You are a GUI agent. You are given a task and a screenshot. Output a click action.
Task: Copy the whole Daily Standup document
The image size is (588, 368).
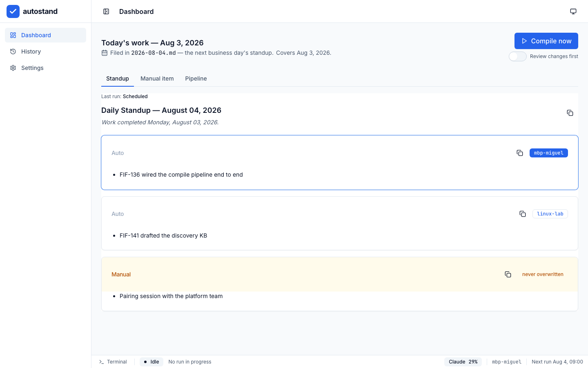pyautogui.click(x=570, y=113)
